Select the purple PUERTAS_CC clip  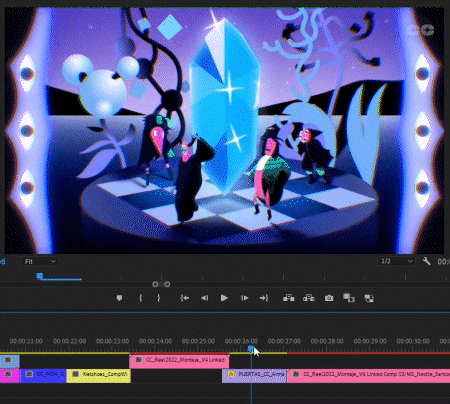click(x=254, y=375)
